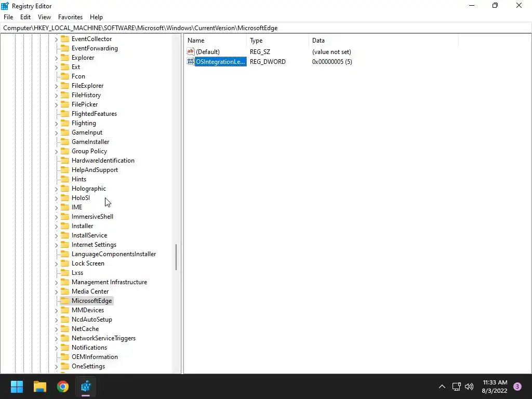Click the FlightedFeatures folder icon
The height and width of the screenshot is (399, 532).
point(65,114)
